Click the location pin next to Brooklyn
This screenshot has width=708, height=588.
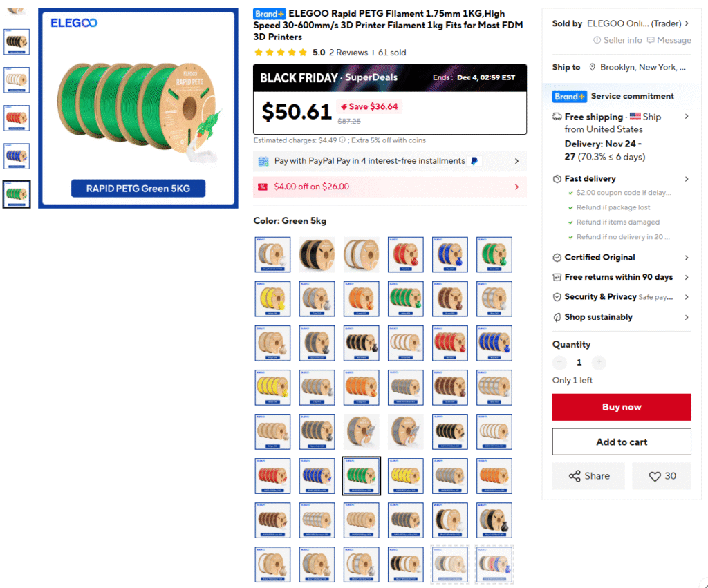tap(592, 67)
